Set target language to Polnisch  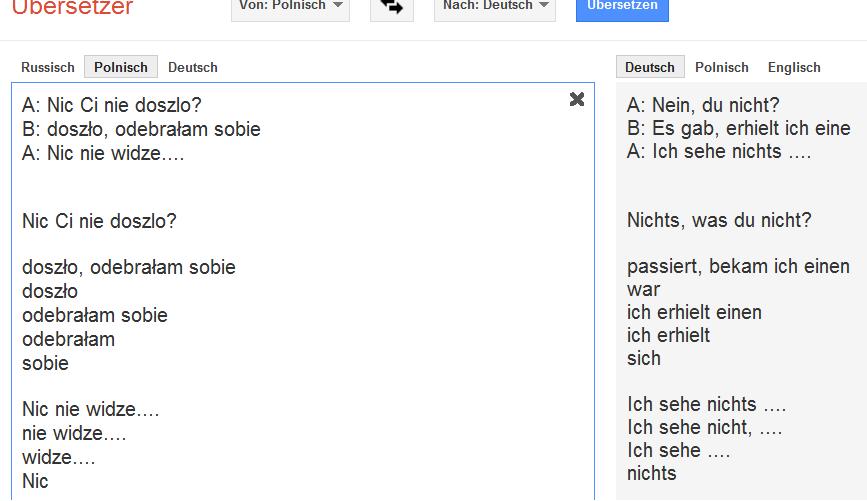coord(722,67)
